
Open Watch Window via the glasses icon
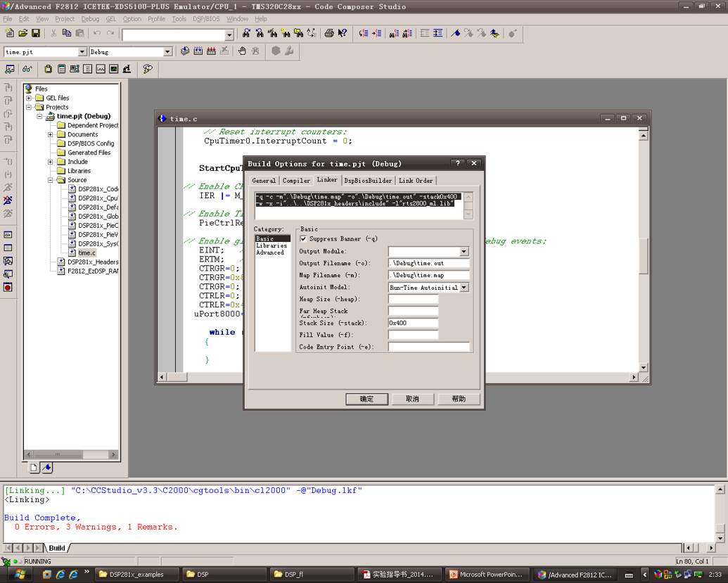point(27,69)
